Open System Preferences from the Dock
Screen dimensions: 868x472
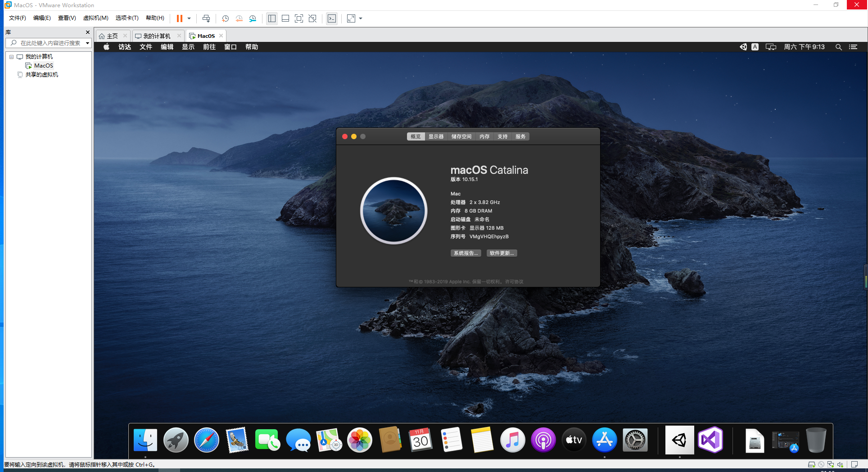coord(635,440)
